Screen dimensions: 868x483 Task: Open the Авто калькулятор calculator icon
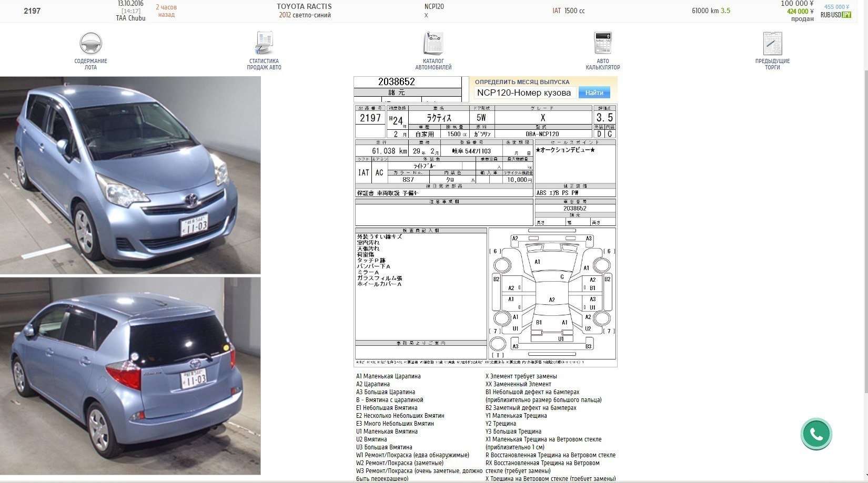(603, 43)
